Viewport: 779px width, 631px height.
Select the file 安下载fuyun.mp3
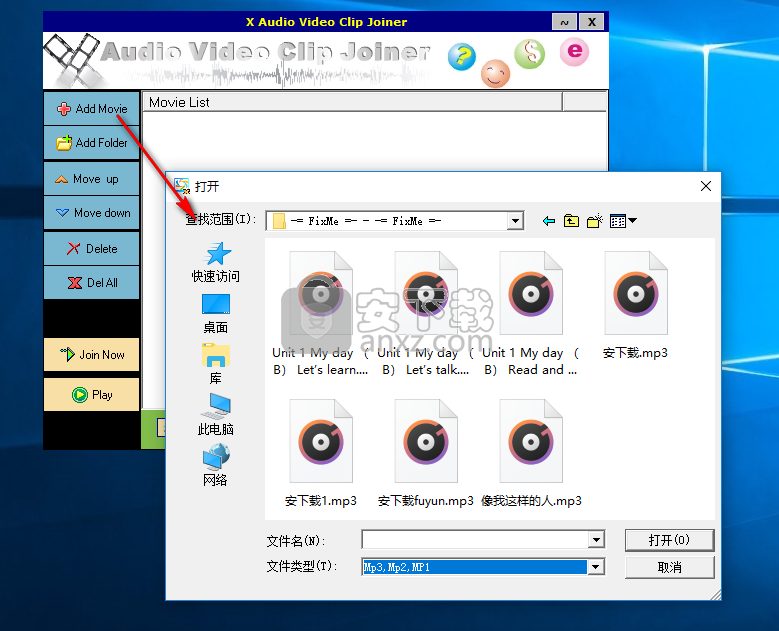[x=426, y=453]
